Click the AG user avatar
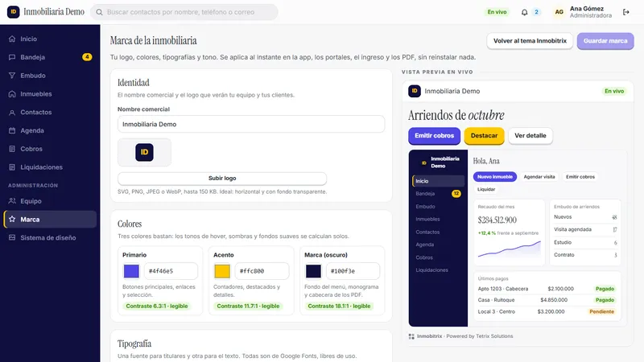644x362 pixels. point(559,12)
